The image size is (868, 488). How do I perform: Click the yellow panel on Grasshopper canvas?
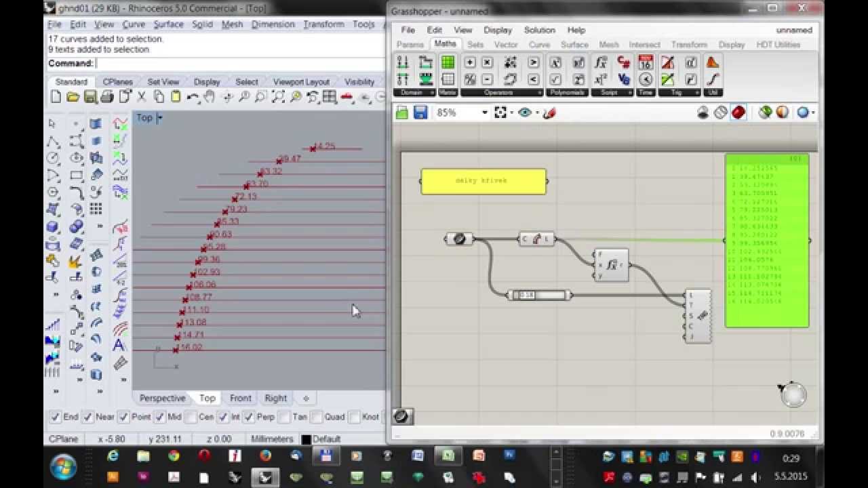click(484, 181)
